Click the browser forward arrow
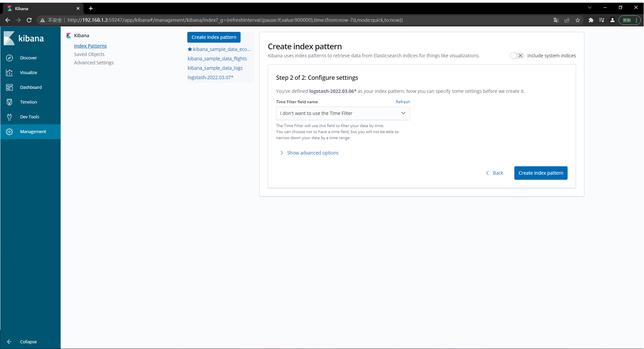644x349 pixels. [x=18, y=20]
